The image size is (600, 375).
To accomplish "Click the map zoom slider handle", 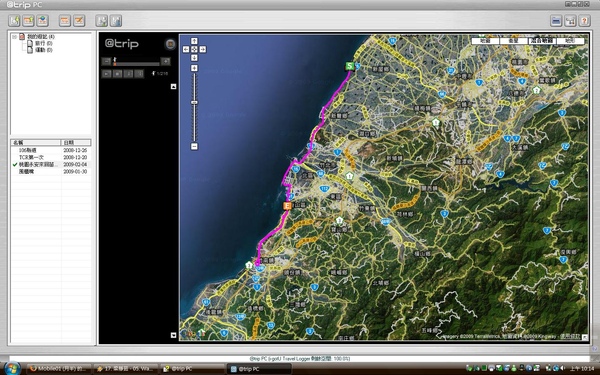I will point(194,103).
